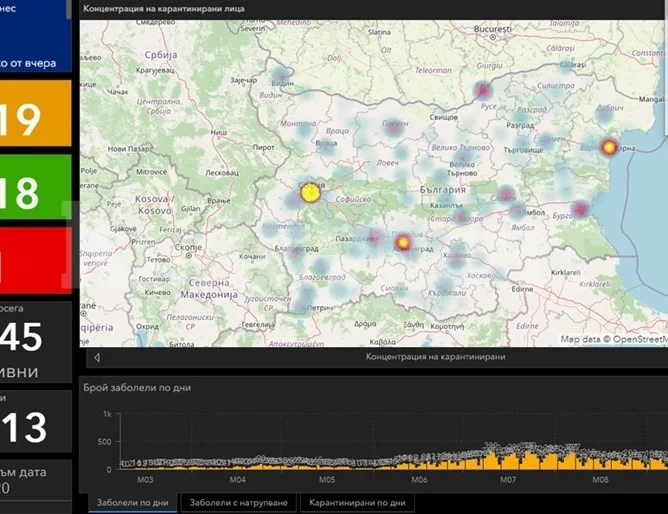Click the Edirne city label
668x514 pixels.
tap(522, 289)
